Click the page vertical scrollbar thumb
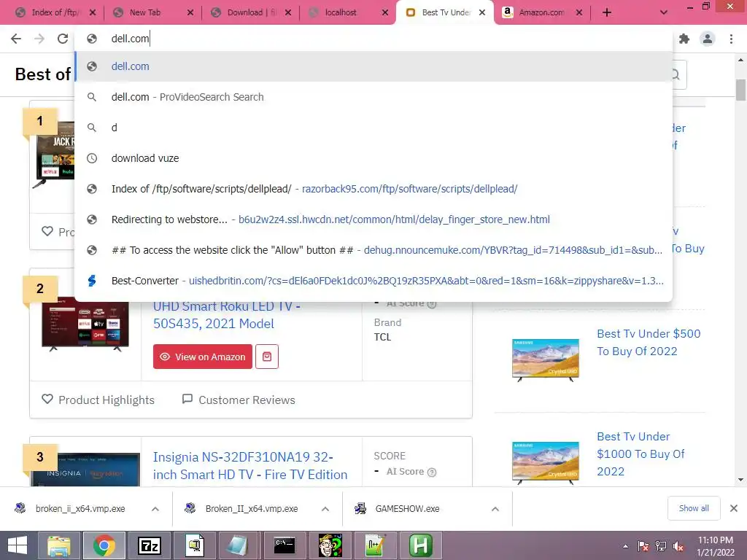Viewport: 747px width, 560px height. point(740,90)
